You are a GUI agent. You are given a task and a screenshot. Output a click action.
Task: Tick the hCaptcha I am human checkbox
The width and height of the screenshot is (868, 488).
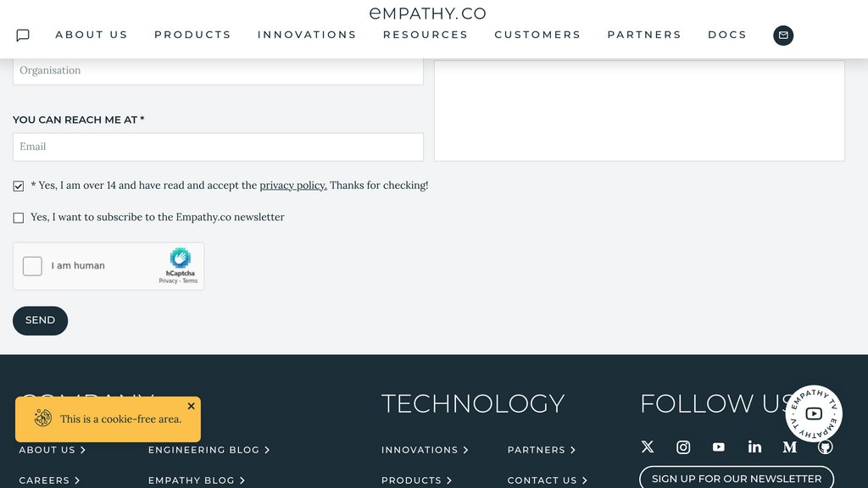pyautogui.click(x=32, y=265)
